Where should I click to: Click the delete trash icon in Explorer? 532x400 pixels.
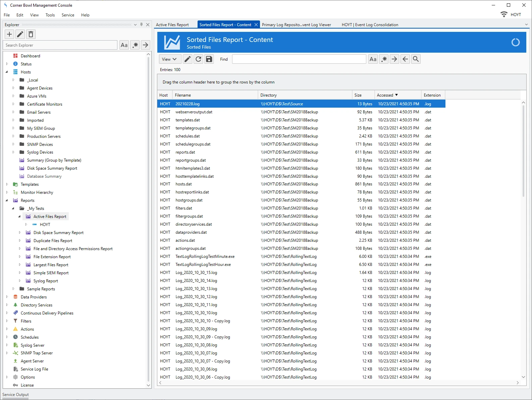pos(31,34)
